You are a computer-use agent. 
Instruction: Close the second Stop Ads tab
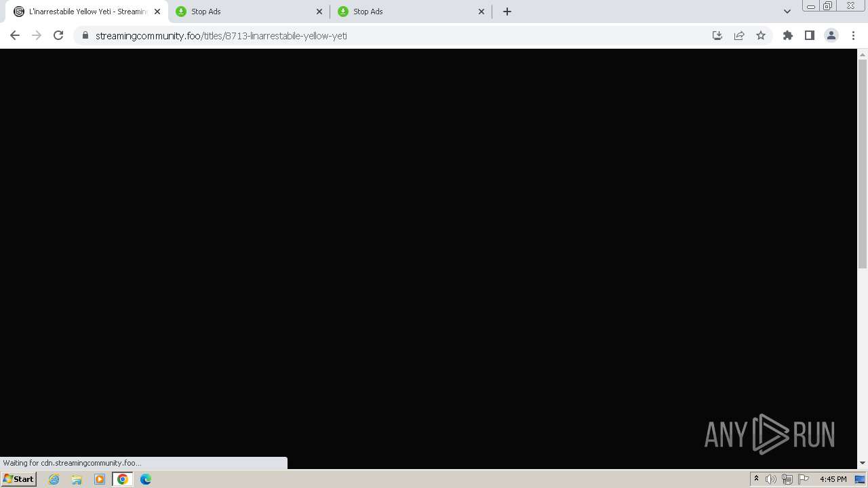[x=481, y=12]
